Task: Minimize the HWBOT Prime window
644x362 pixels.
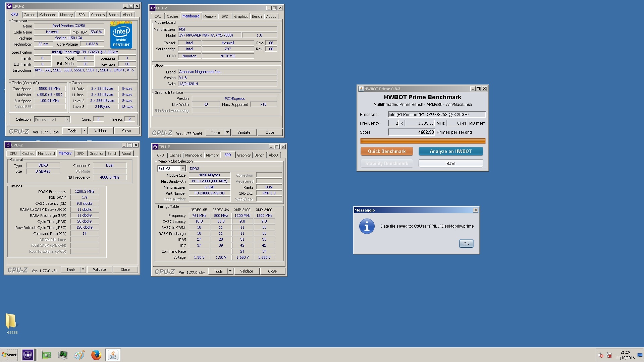Action: pos(472,89)
